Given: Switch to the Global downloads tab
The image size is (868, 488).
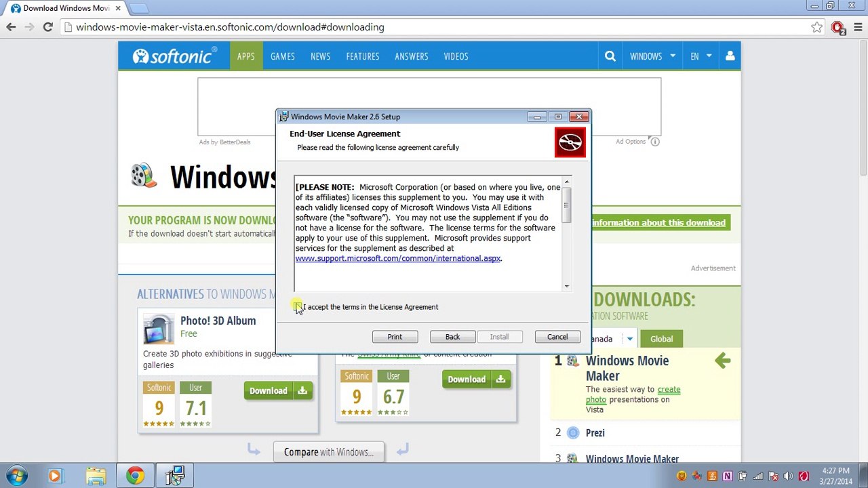Looking at the screenshot, I should pyautogui.click(x=662, y=339).
